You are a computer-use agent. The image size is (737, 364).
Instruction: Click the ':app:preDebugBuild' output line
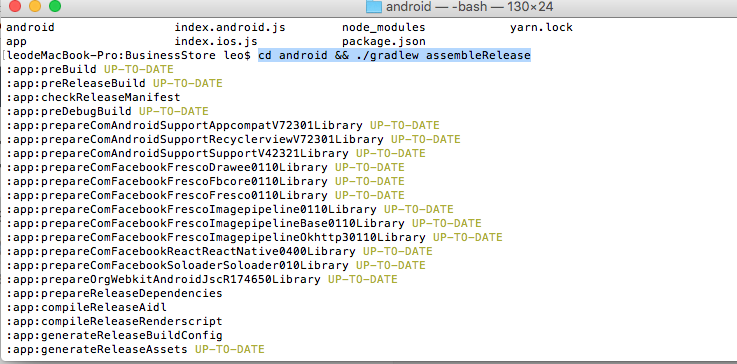point(108,111)
